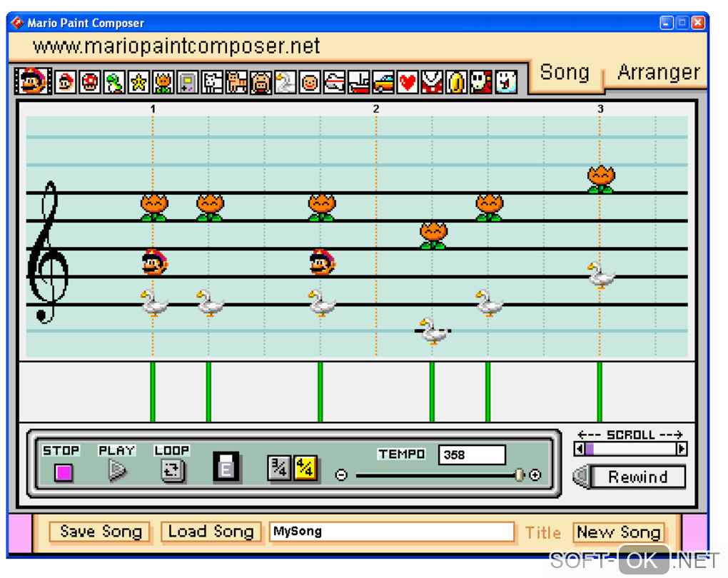Screen dimensions: 728x578
Task: Start playback with the PLAY triangle
Action: pos(117,471)
